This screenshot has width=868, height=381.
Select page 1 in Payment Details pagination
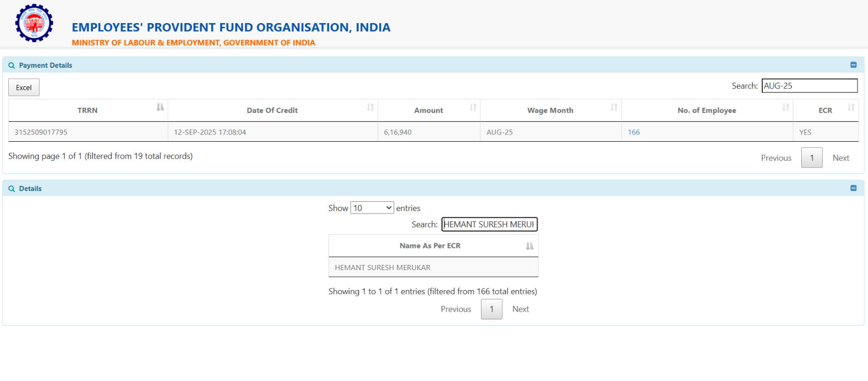coord(812,158)
